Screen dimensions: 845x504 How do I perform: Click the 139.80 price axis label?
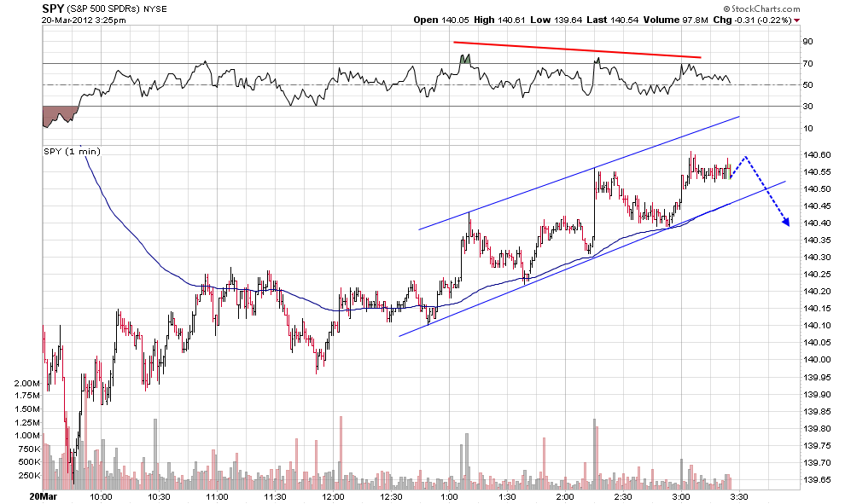[817, 429]
